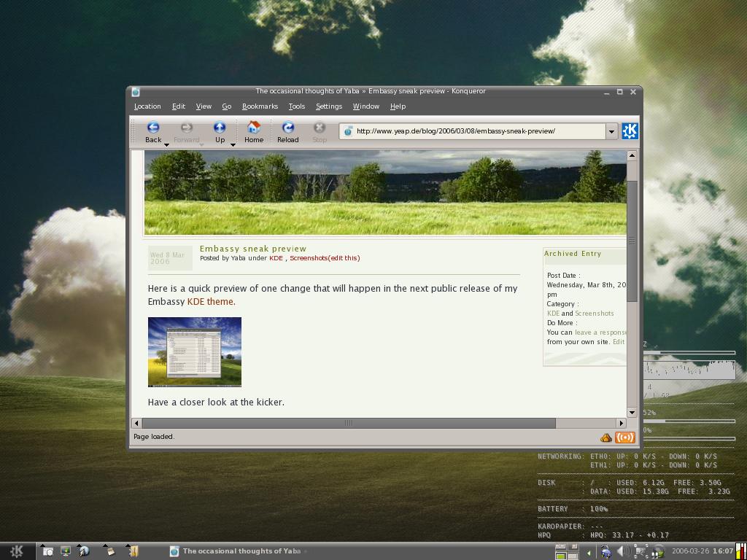Expand the Back history dropdown arrow
This screenshot has height=560, width=747.
pos(167,144)
